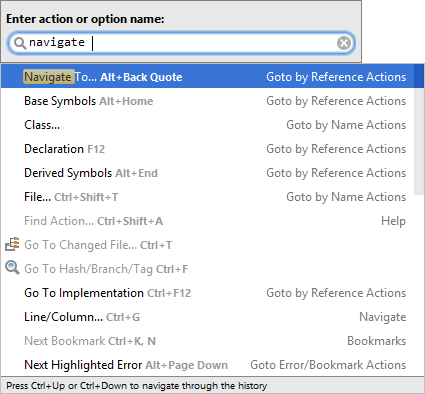This screenshot has height=394, width=425.
Task: Choose Derived Symbols action
Action: tap(208, 173)
